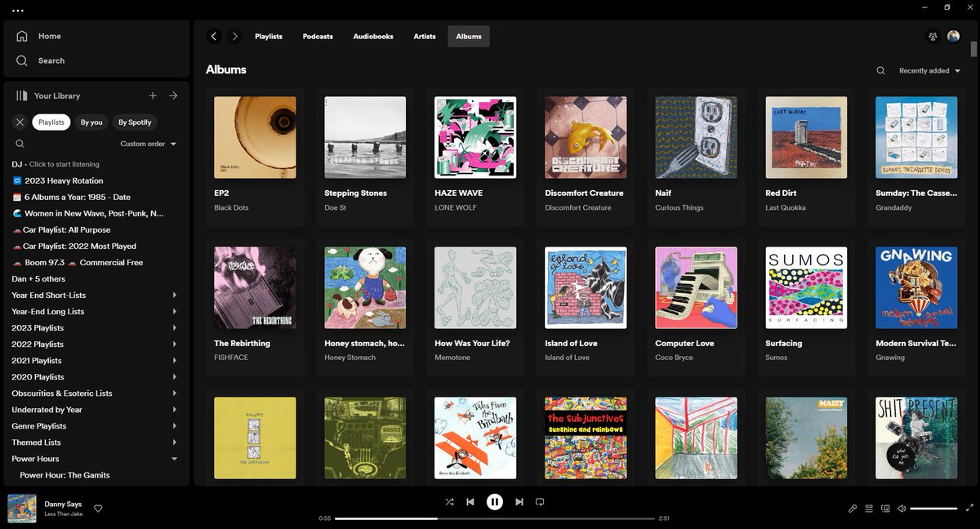
Task: Open the Computer Love album cover
Action: [696, 287]
